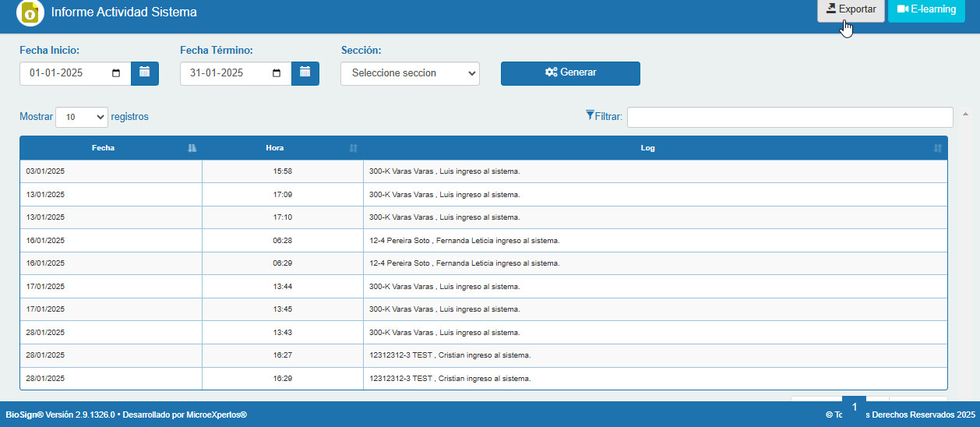
Task: Click the small calendar glyph inside Fecha Inicio field
Action: [x=116, y=73]
